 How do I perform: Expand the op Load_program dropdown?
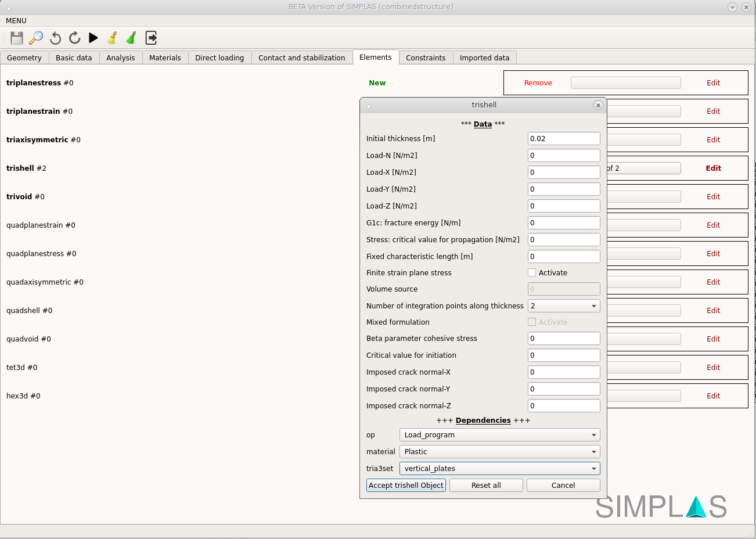click(499, 435)
